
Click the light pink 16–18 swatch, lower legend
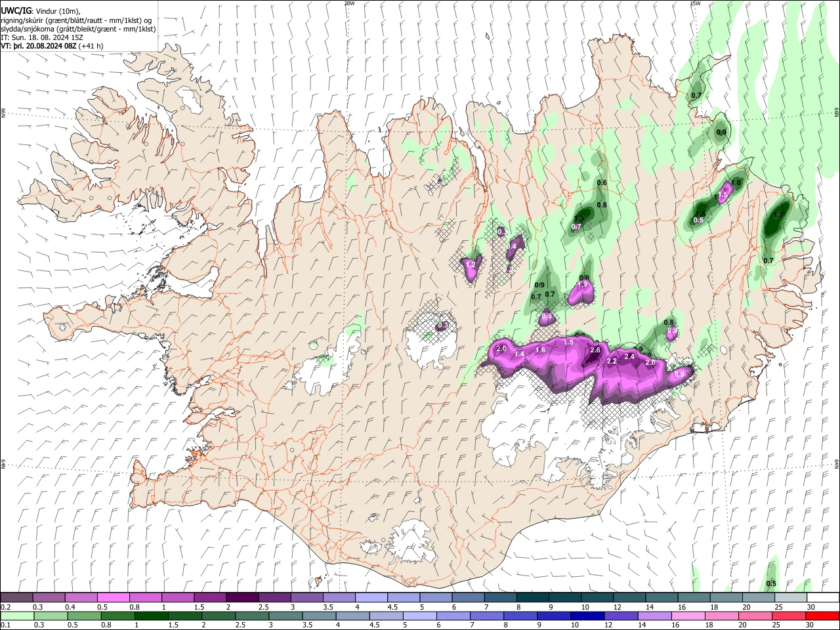[x=687, y=616]
